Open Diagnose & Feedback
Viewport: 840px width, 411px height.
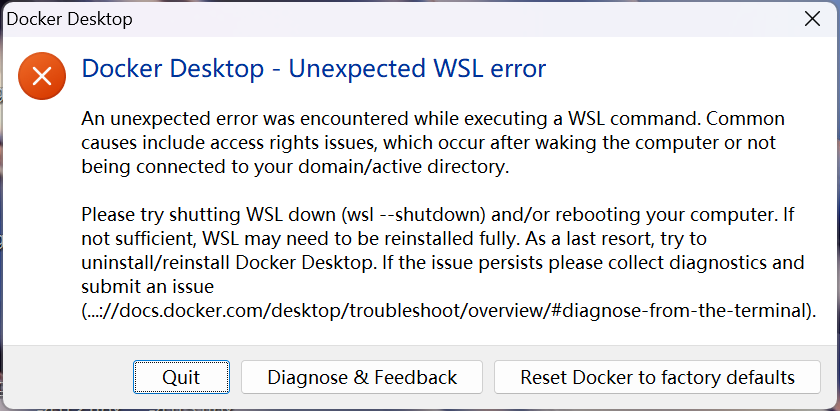click(x=362, y=377)
